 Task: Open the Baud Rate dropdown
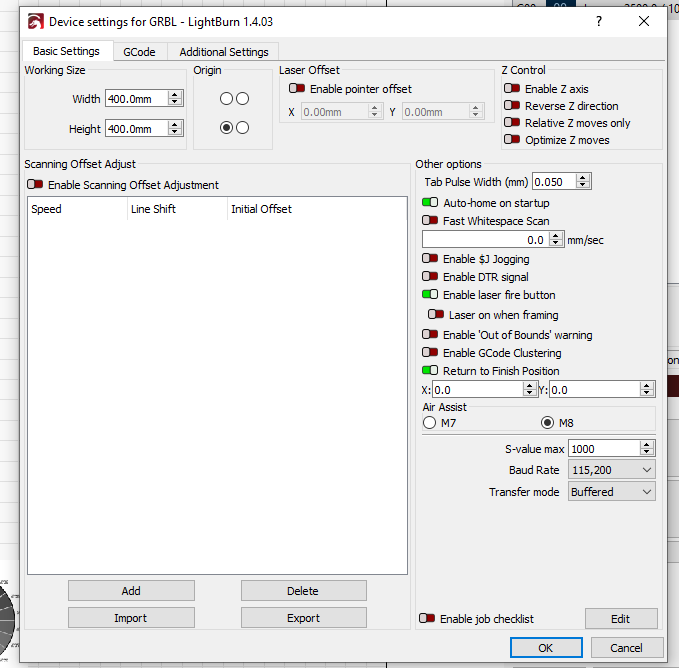pos(611,470)
